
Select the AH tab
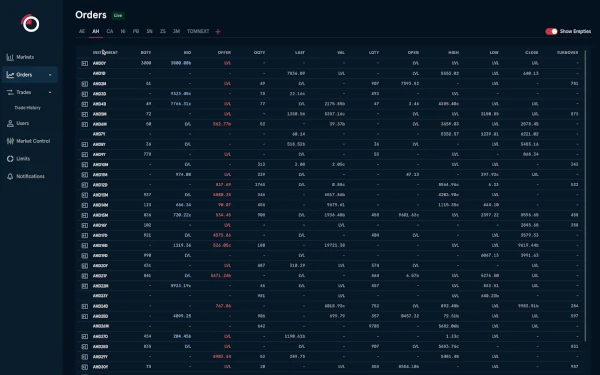point(96,31)
